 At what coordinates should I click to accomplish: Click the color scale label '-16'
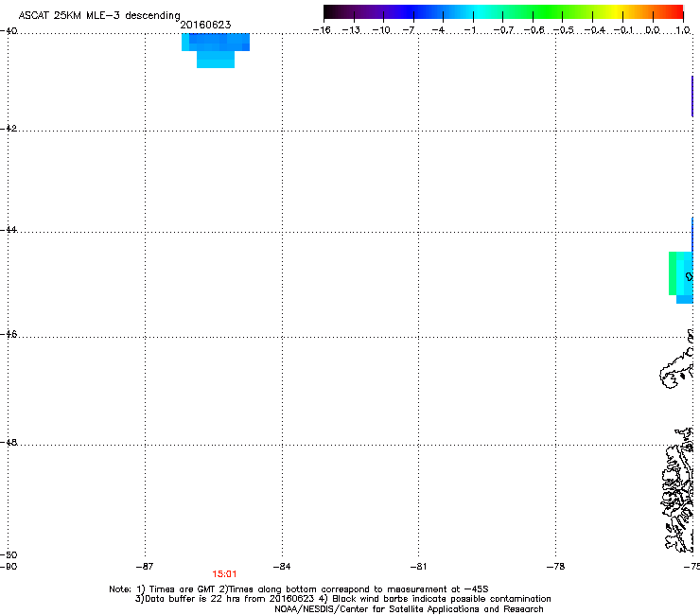click(322, 30)
